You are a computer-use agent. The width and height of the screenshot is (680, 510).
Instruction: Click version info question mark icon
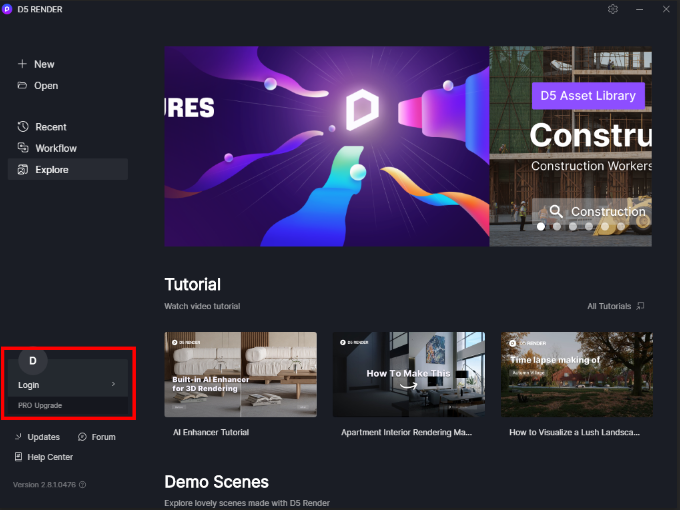pos(82,484)
